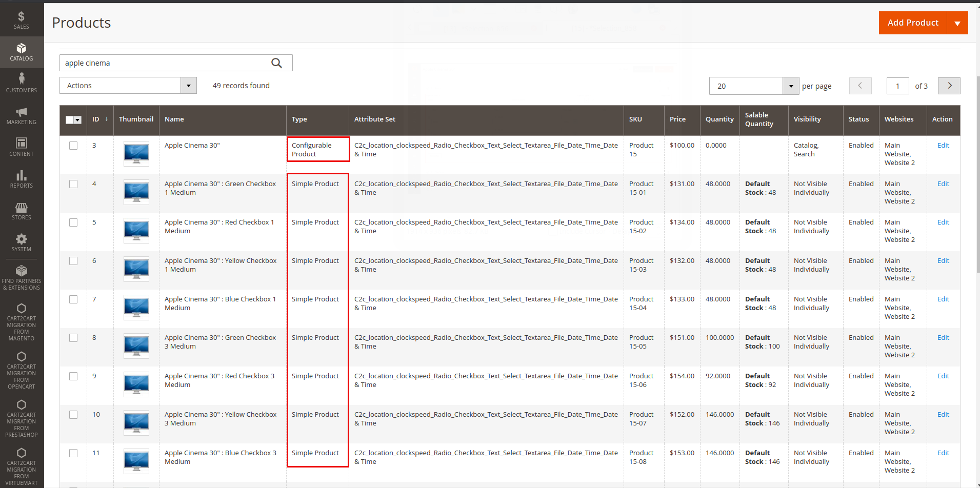The image size is (980, 488).
Task: Sort by the Price column header
Action: coord(682,119)
